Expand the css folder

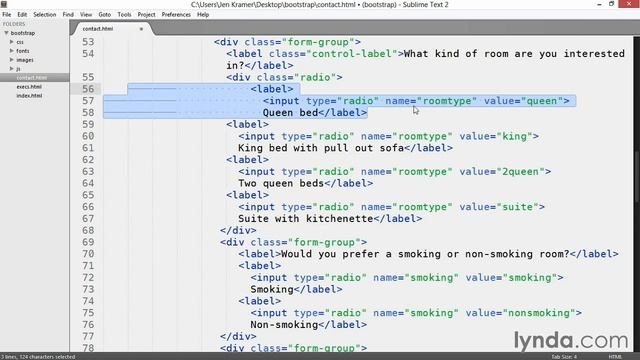(x=11, y=42)
